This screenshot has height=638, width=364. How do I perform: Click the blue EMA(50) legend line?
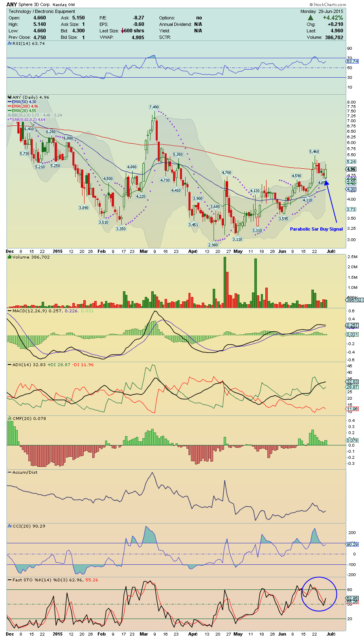(x=9, y=102)
